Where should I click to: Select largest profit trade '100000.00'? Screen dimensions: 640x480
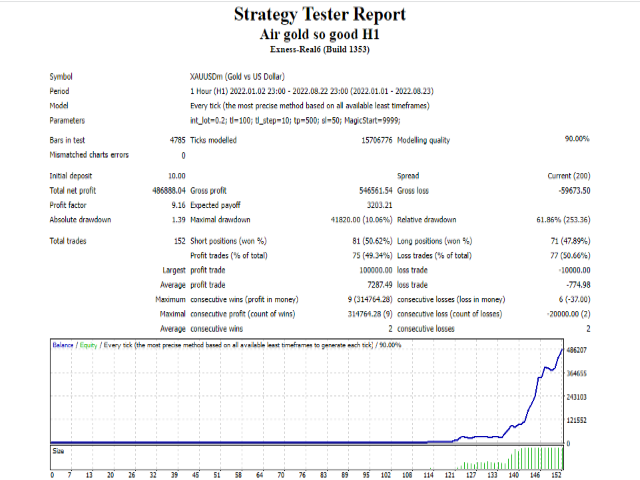pyautogui.click(x=376, y=270)
